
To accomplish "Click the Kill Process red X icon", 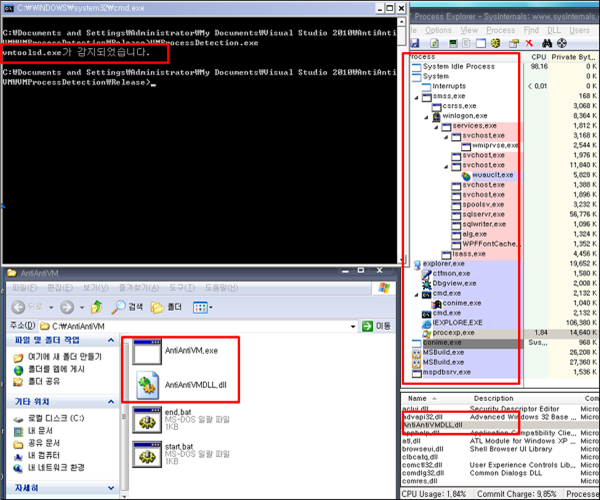I will [529, 43].
